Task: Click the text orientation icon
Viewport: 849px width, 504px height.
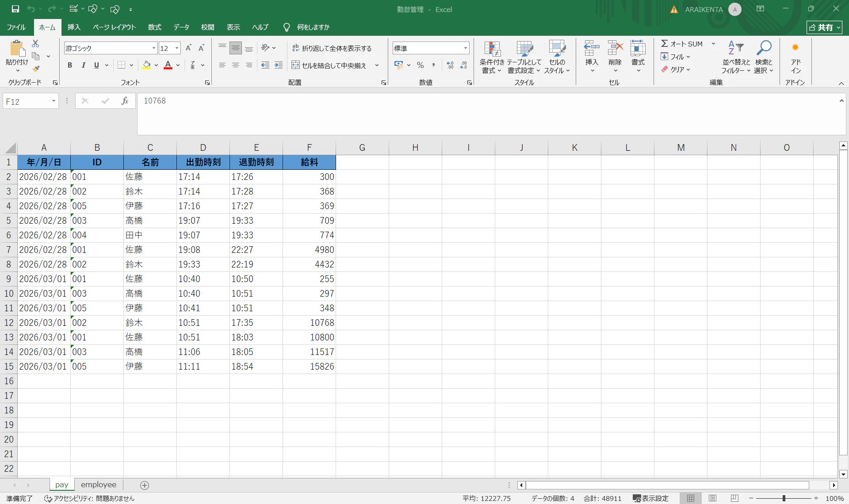Action: (265, 48)
